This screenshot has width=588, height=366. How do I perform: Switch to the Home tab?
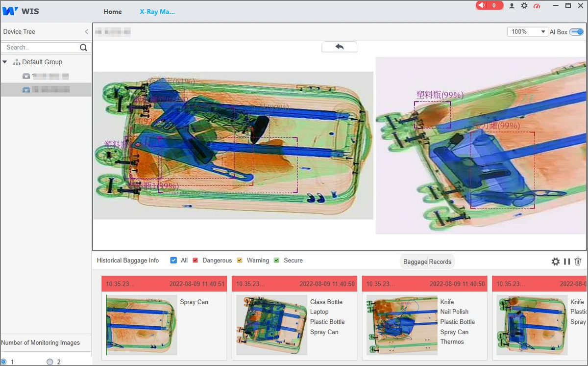113,12
